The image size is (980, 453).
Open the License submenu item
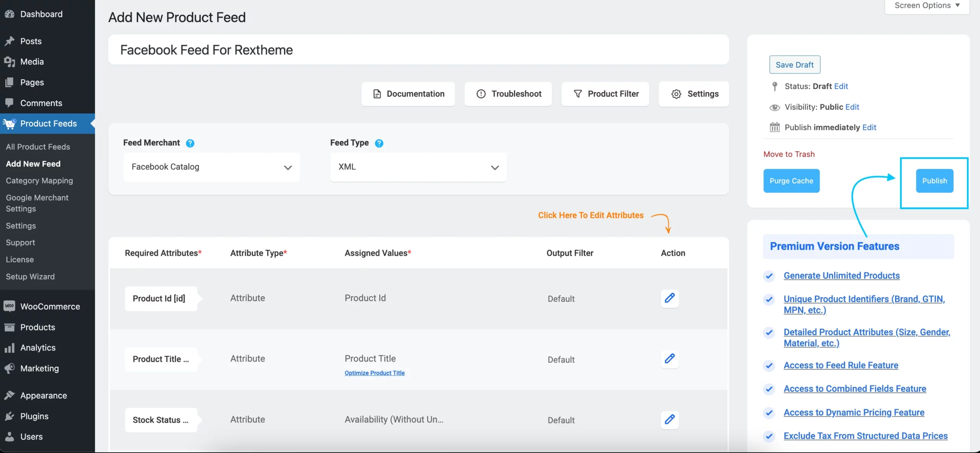pos(20,260)
